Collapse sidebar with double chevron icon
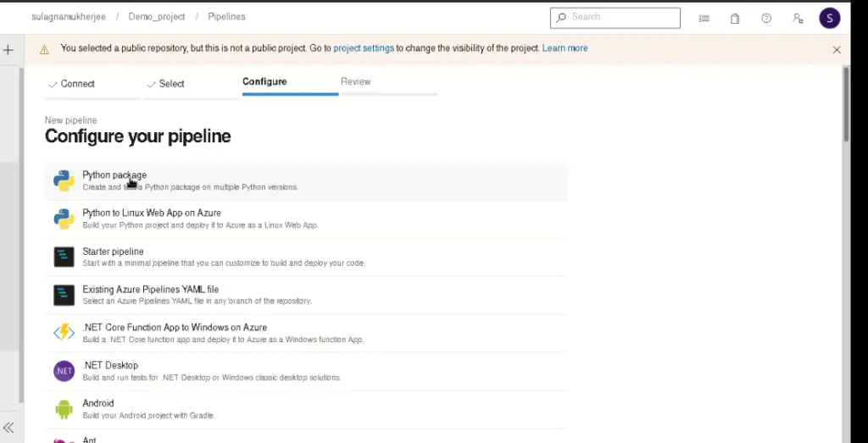The image size is (868, 443). [8, 428]
